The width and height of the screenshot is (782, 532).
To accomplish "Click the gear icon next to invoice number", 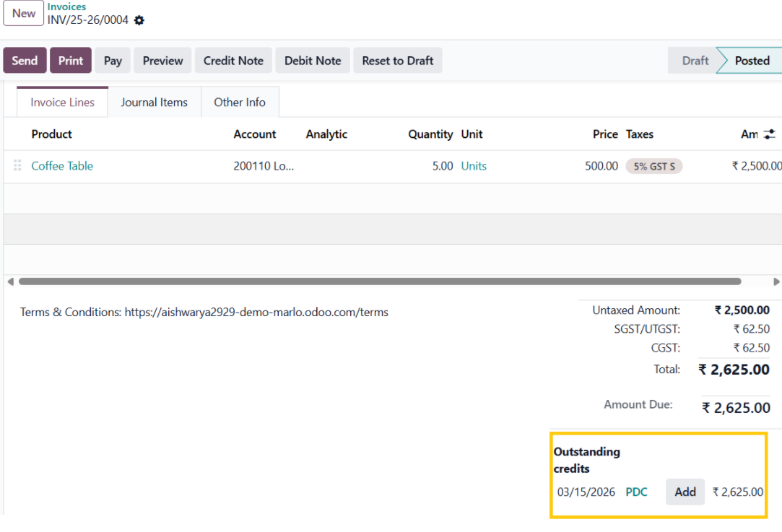I will tap(139, 20).
